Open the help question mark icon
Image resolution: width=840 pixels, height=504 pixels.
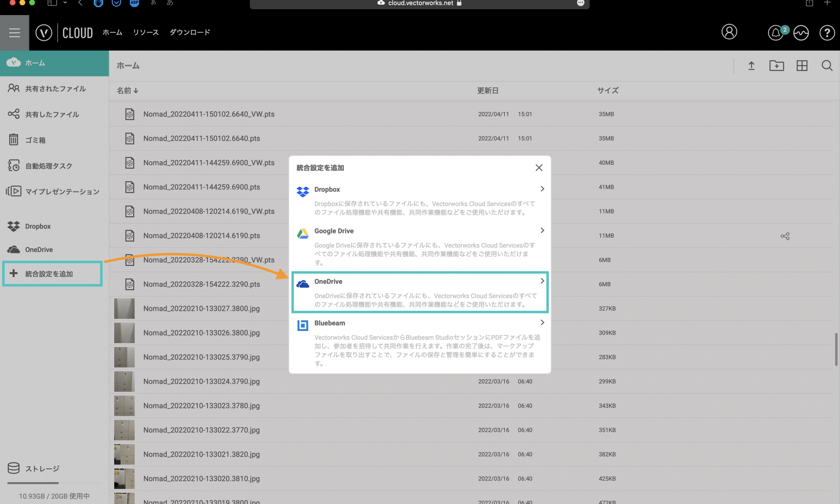(x=827, y=33)
